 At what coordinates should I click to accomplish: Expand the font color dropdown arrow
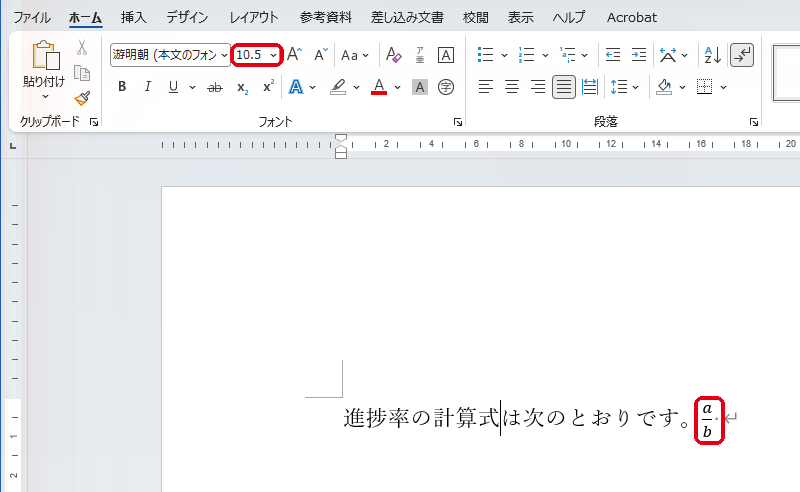(x=397, y=87)
